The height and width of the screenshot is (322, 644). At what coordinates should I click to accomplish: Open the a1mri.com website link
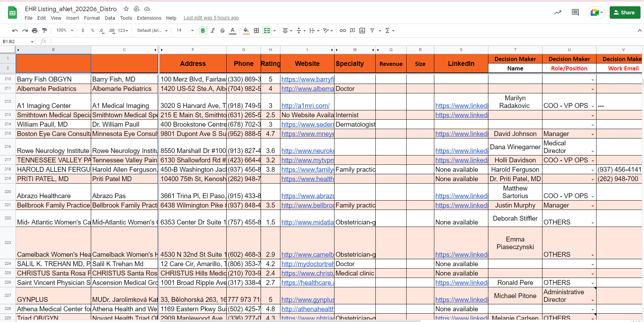[x=305, y=105]
